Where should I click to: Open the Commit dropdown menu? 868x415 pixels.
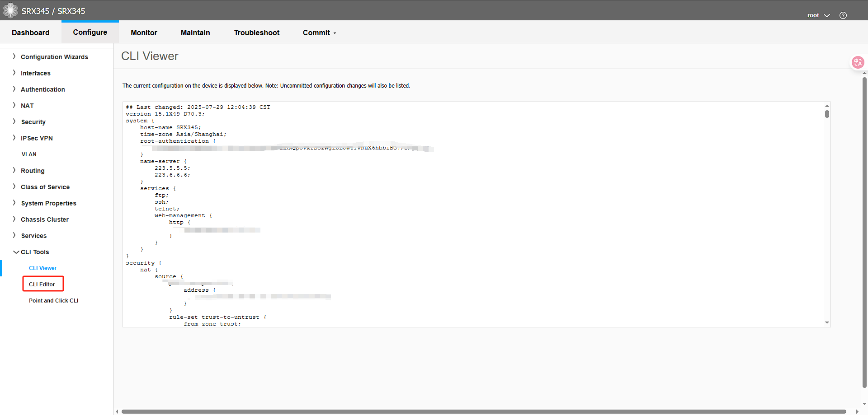point(319,33)
